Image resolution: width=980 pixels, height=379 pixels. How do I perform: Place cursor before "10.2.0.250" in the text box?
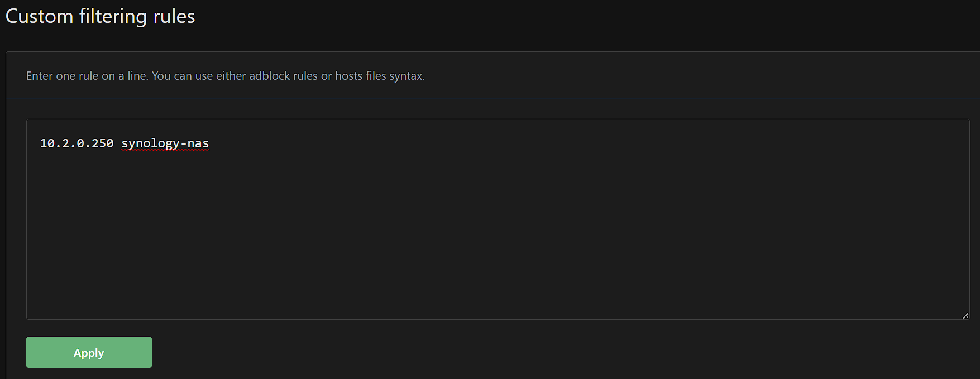(x=40, y=143)
